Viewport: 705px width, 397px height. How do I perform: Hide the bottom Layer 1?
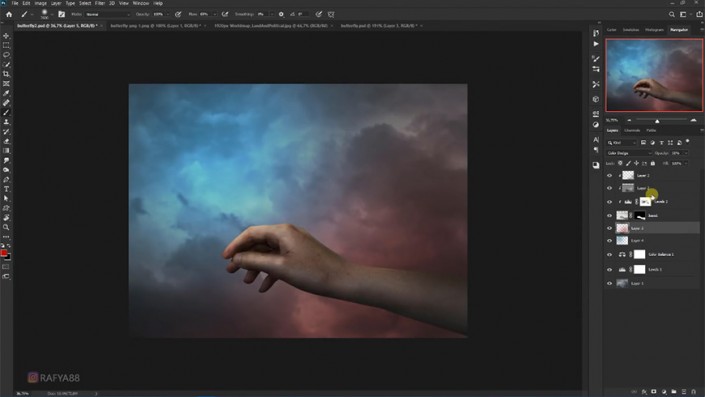point(610,284)
